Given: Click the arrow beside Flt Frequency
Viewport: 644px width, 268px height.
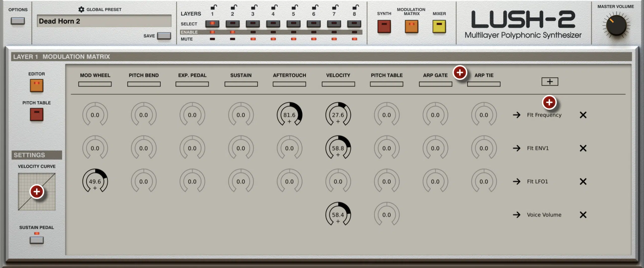Looking at the screenshot, I should pyautogui.click(x=517, y=115).
